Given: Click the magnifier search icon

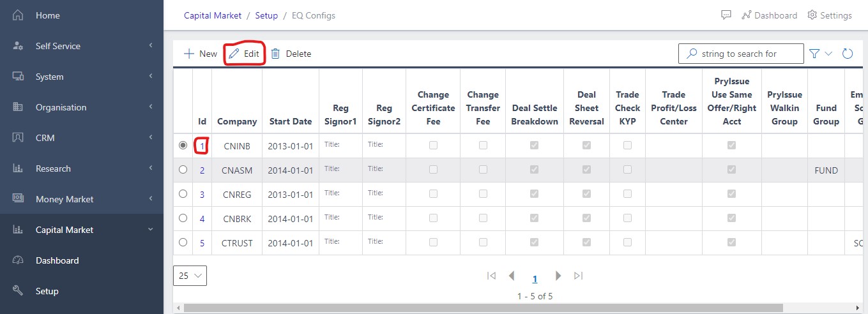Looking at the screenshot, I should tap(692, 54).
